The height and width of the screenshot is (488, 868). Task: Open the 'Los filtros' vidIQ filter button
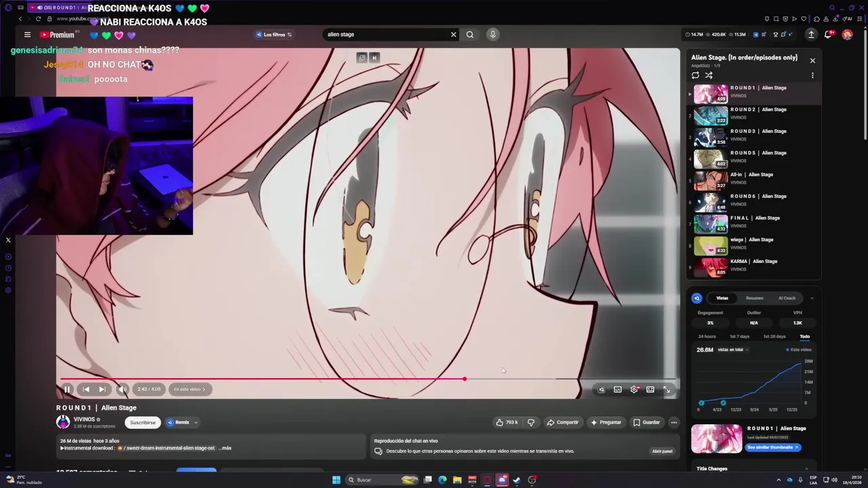point(274,35)
